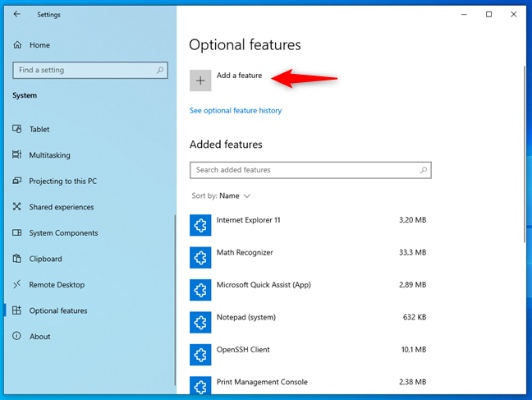Open the System Components icon
Screen dimensions: 532x400
point(17,232)
